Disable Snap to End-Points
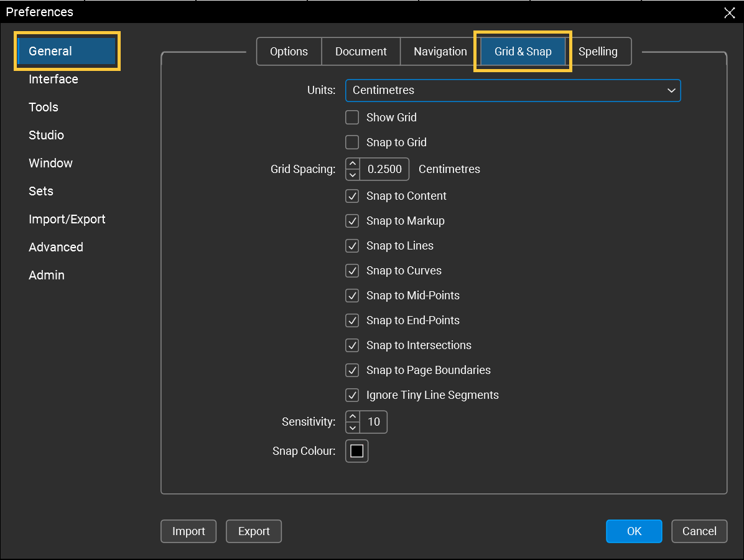This screenshot has height=560, width=744. [x=352, y=320]
